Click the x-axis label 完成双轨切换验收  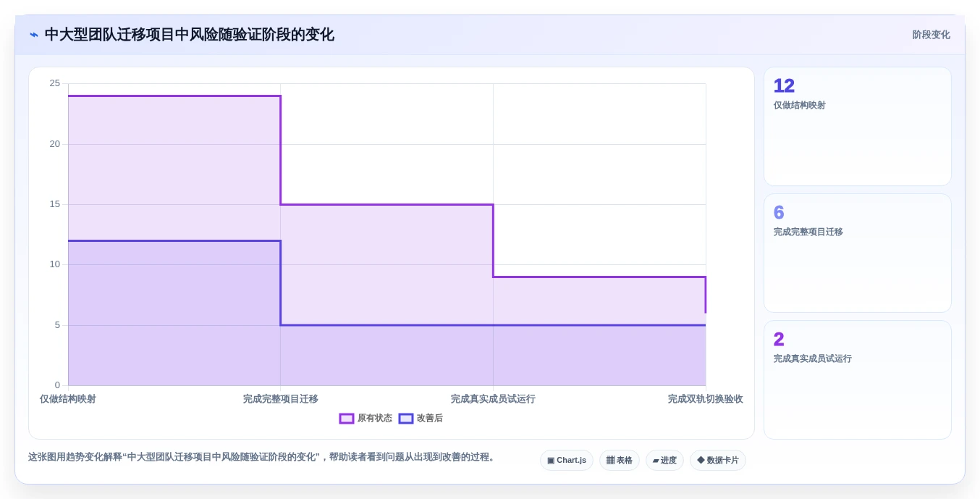tap(705, 399)
